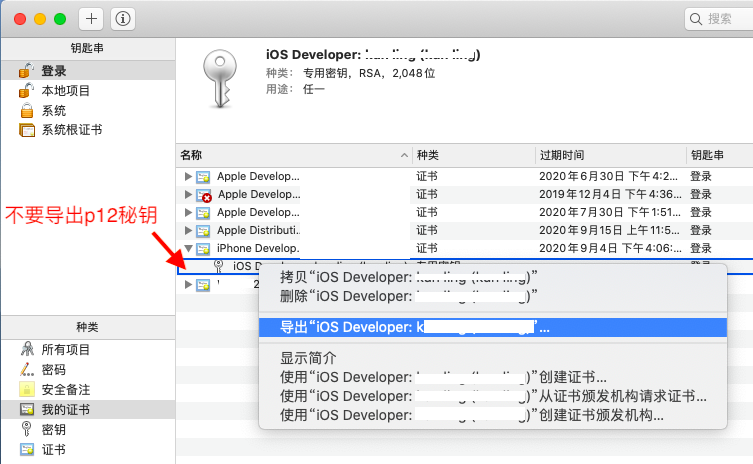Choose 拷贝 iOS Developer context menu item
The width and height of the screenshot is (753, 464).
click(x=493, y=277)
